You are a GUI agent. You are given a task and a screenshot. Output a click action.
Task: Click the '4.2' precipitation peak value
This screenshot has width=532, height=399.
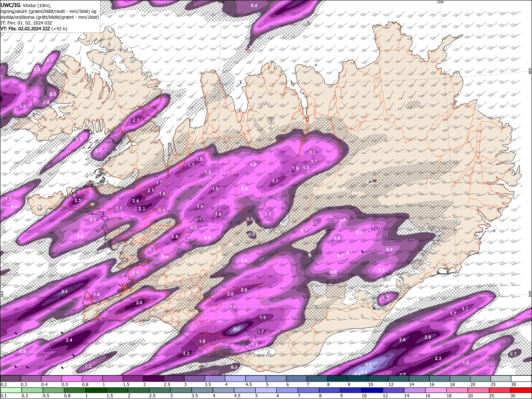point(237,329)
